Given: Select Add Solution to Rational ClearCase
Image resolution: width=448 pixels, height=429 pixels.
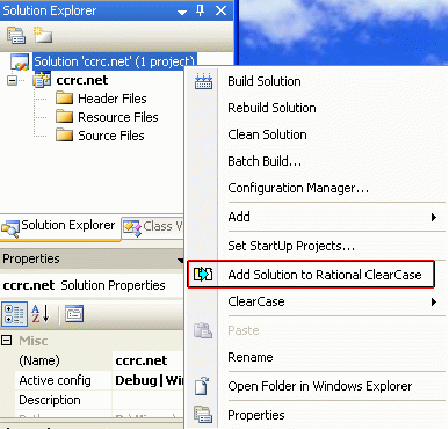Looking at the screenshot, I should coord(311,274).
